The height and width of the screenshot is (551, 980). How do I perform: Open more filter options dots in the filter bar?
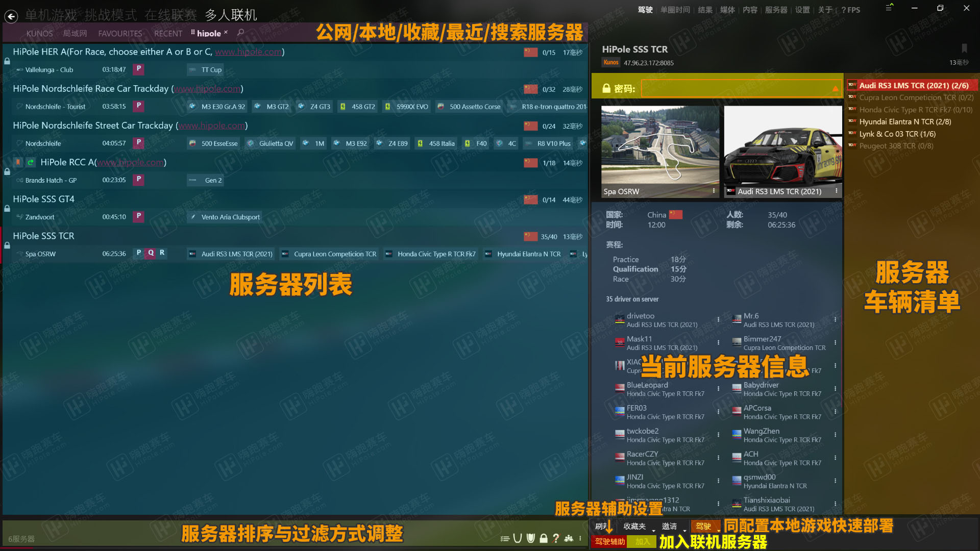[x=580, y=538]
